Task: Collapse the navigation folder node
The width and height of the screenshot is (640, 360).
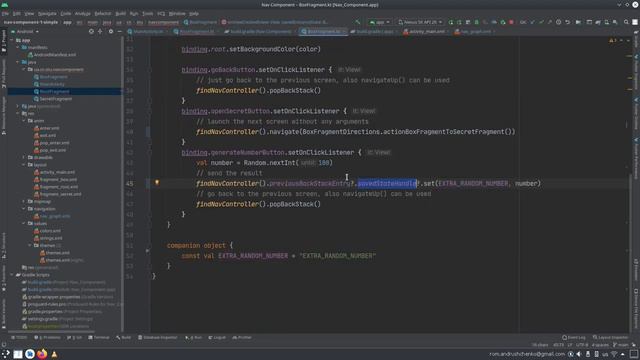Action: point(24,209)
